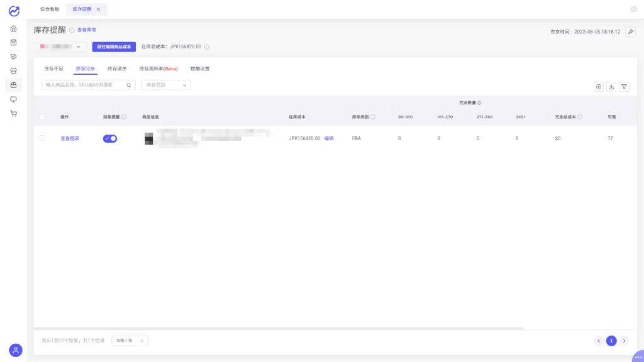Click the $0 冗余总成本 value
Viewport: 644px width, 362px height.
point(558,138)
